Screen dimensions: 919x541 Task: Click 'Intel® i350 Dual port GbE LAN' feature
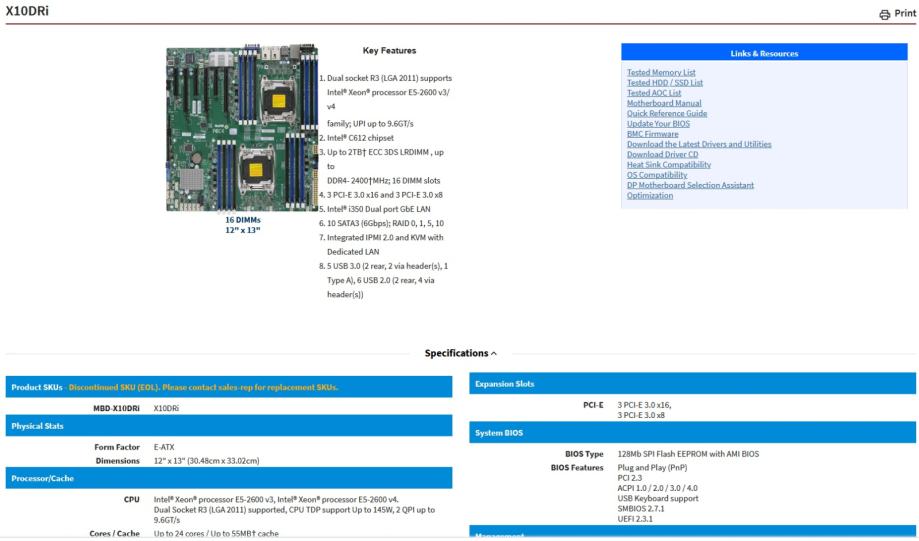[378, 209]
